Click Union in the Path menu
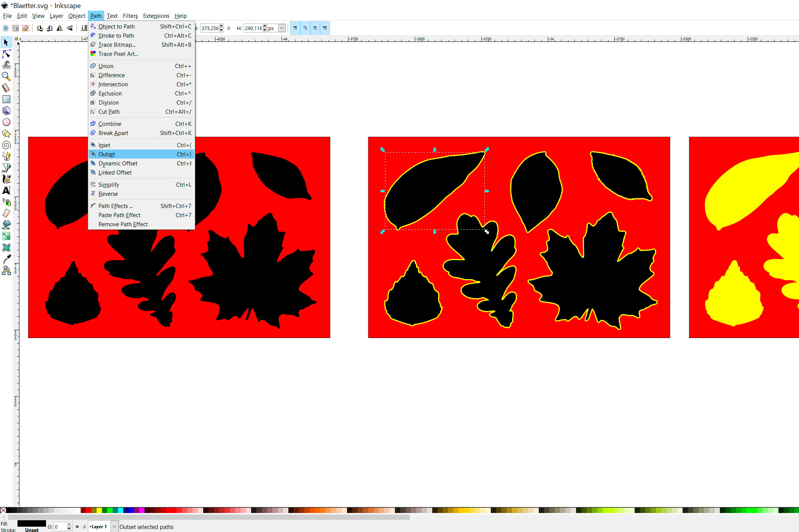Viewport: 799px width, 532px height. pyautogui.click(x=106, y=66)
